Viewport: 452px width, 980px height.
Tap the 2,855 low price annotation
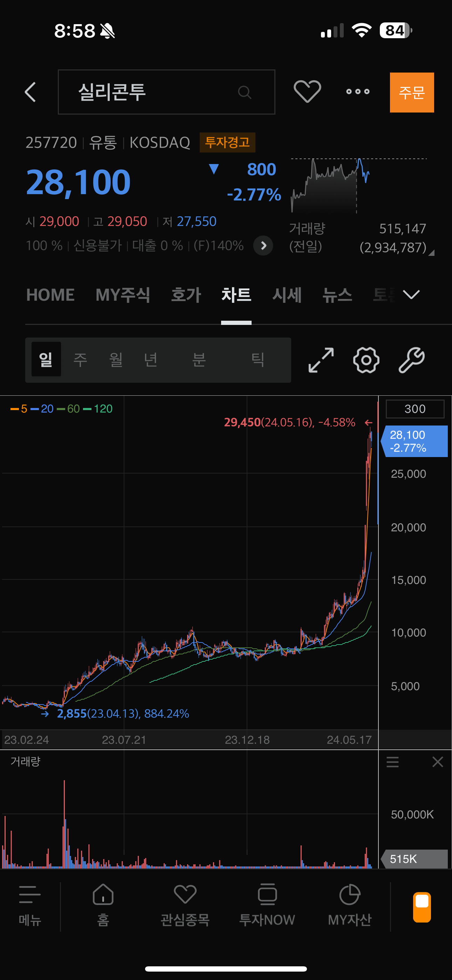click(x=123, y=714)
